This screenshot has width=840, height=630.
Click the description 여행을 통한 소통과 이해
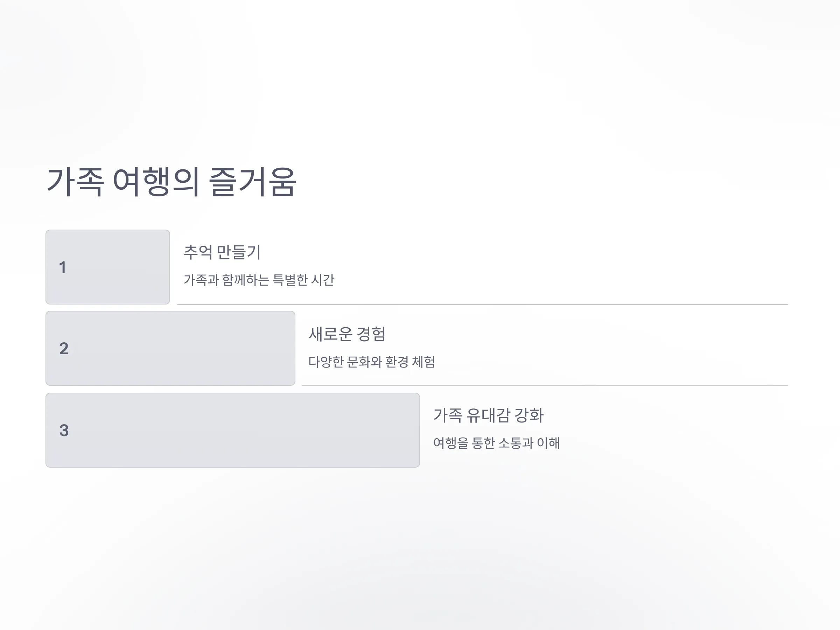click(x=497, y=443)
